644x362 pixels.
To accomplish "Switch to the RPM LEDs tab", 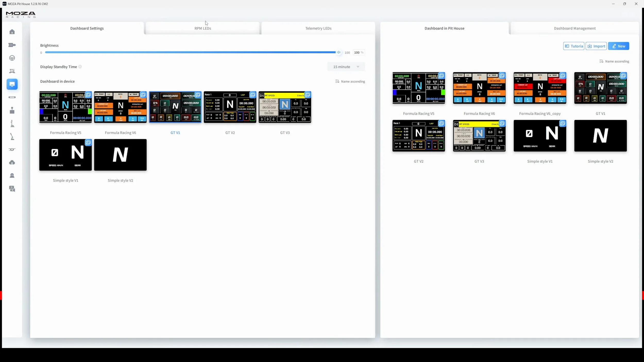I will coord(203,28).
